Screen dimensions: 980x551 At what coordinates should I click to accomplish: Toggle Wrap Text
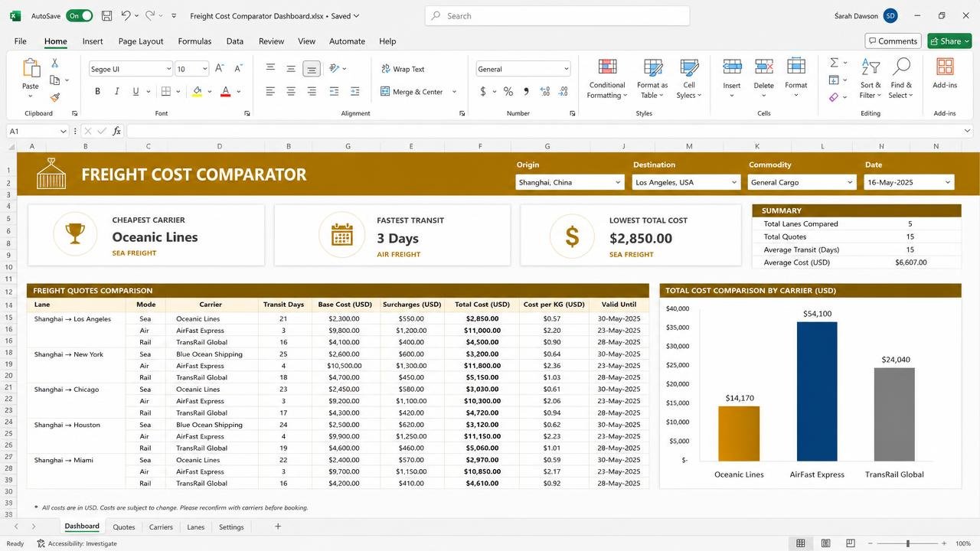click(403, 69)
